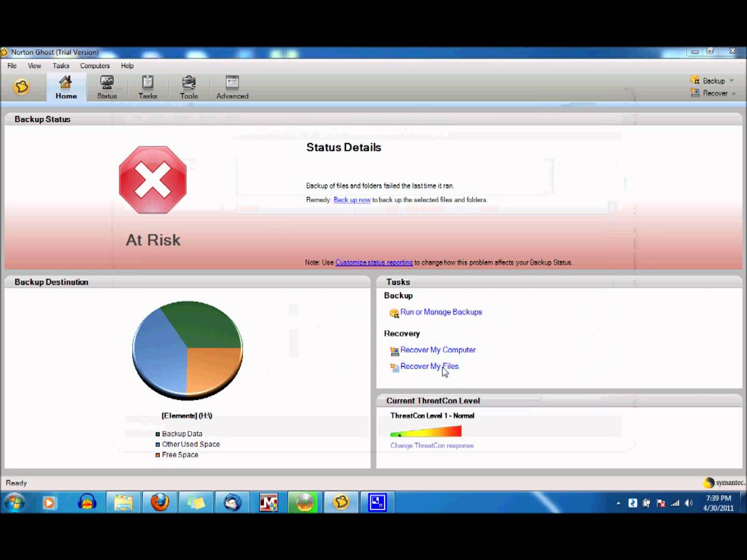Expand the Recover dropdown at top right
Screen dimensions: 747x560
tap(734, 93)
